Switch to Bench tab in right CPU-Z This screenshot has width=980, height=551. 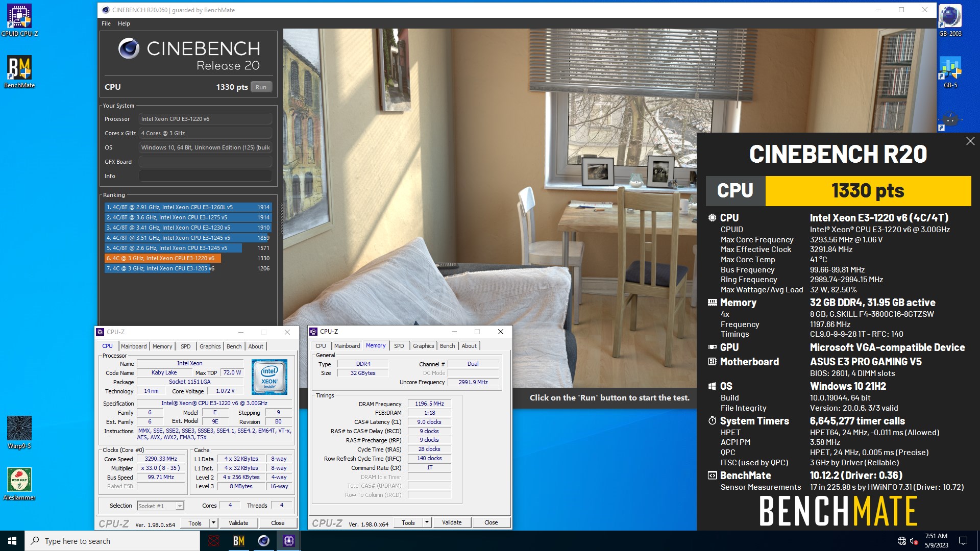pyautogui.click(x=448, y=346)
